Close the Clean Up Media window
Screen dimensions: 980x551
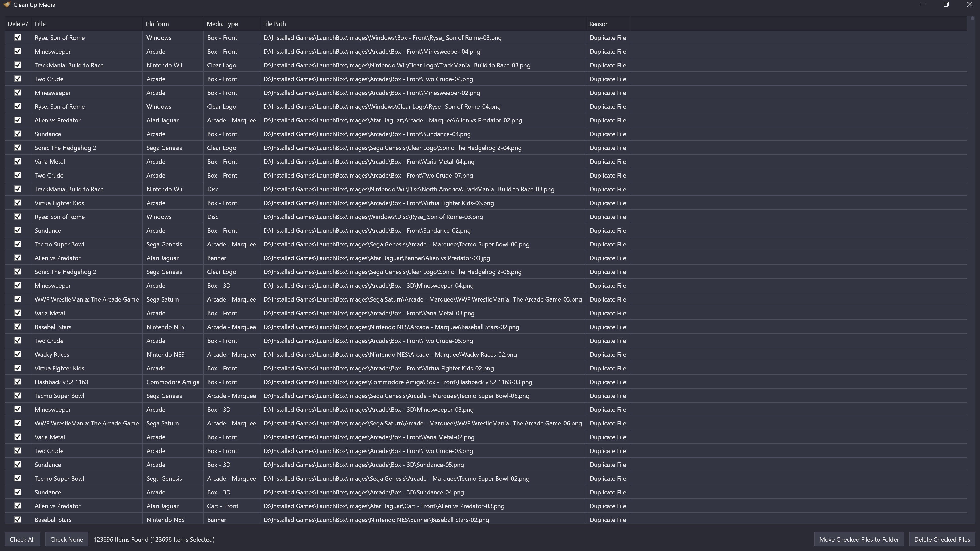969,5
